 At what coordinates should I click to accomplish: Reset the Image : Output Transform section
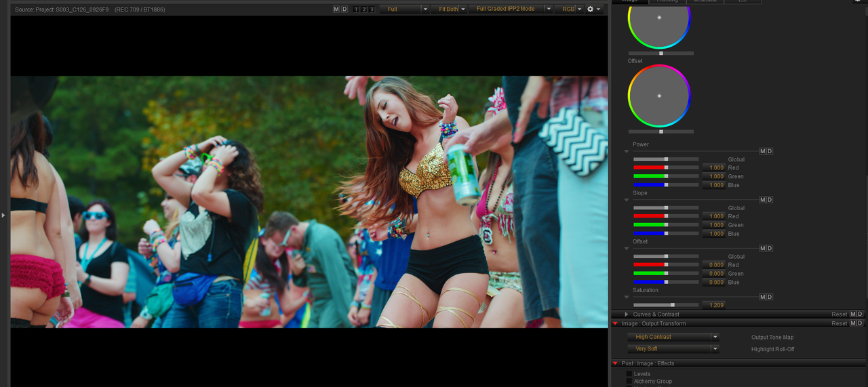click(839, 324)
